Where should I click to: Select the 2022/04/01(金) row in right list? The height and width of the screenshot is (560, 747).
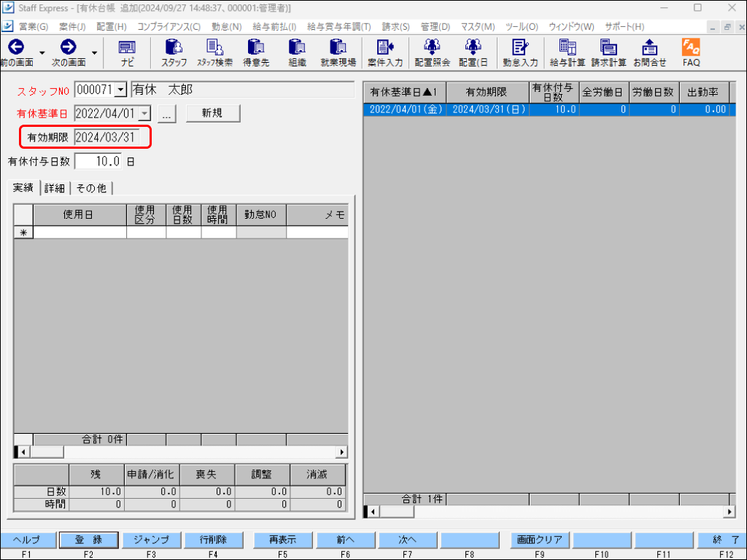tap(549, 109)
